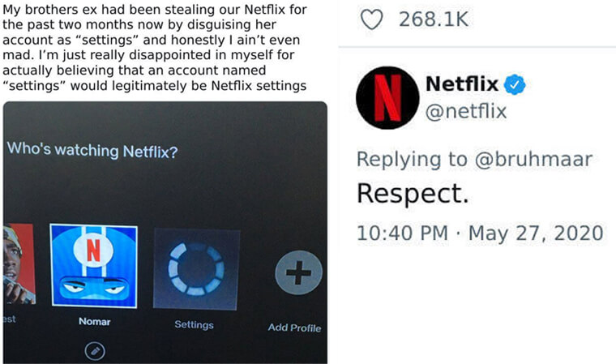Click the heart like icon

click(371, 19)
